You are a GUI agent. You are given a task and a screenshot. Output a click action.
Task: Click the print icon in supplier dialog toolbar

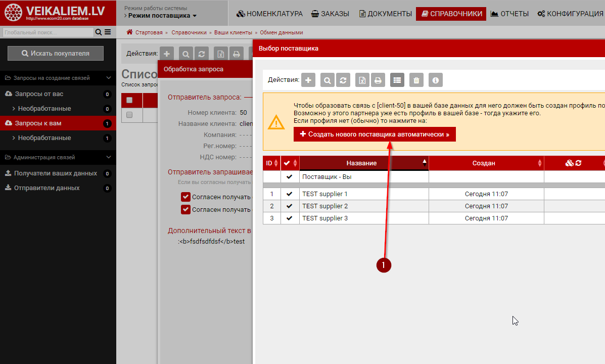(377, 80)
